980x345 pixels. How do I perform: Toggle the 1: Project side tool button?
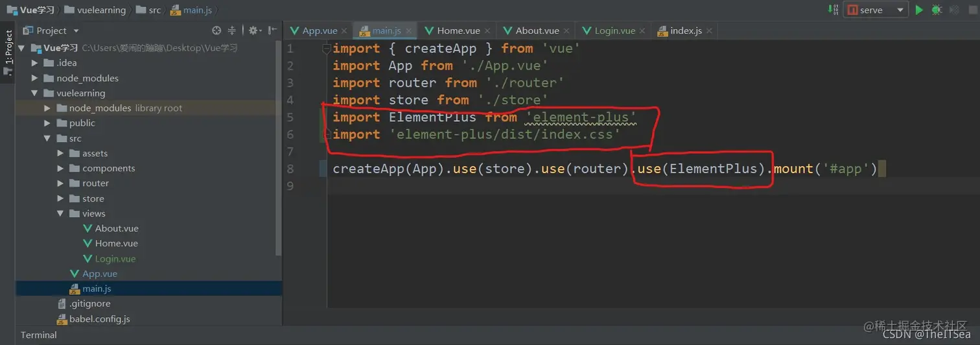pos(8,53)
